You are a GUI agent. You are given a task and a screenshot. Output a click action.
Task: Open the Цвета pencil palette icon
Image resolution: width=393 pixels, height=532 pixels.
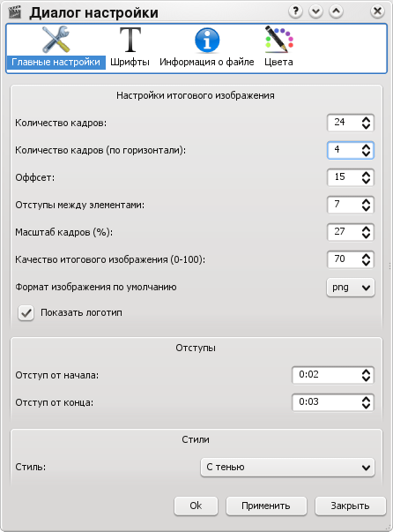pyautogui.click(x=278, y=40)
